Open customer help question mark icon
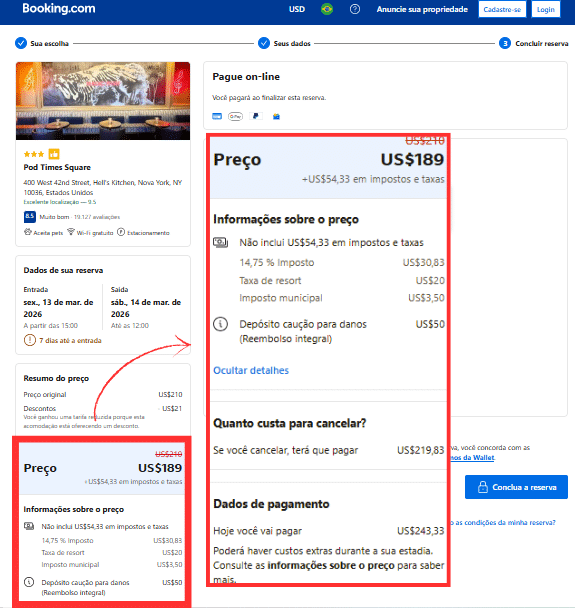The image size is (575, 608). click(355, 9)
